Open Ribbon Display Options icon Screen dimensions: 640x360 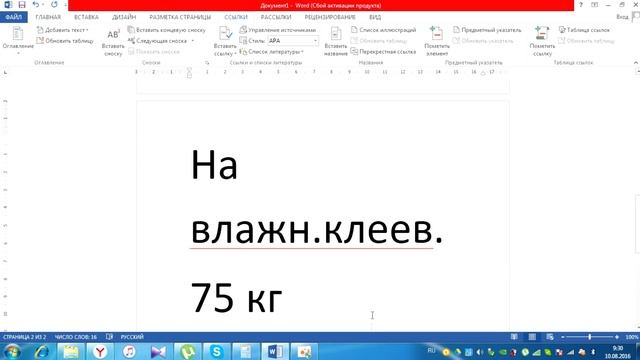(x=595, y=5)
